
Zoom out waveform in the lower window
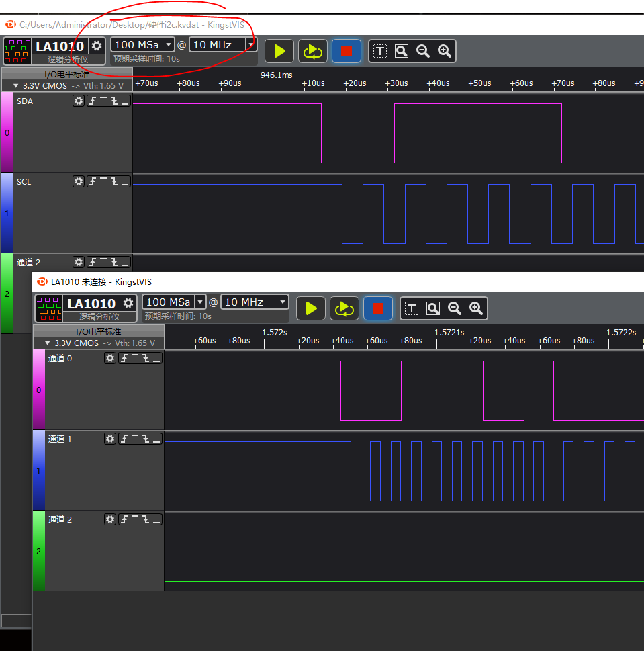[455, 308]
